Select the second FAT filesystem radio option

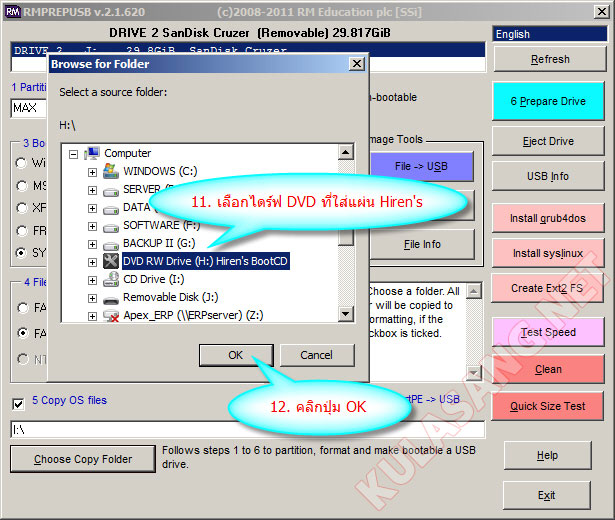point(23,333)
